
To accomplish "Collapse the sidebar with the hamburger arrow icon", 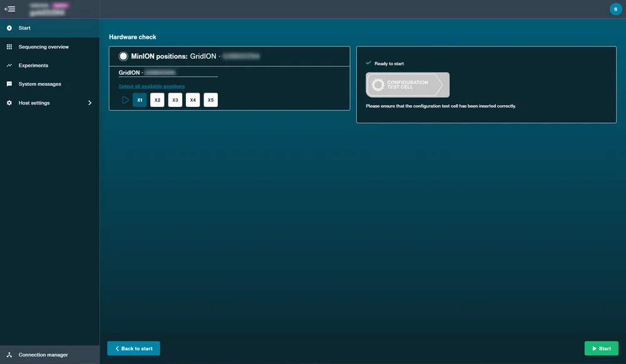I will 9,9.
